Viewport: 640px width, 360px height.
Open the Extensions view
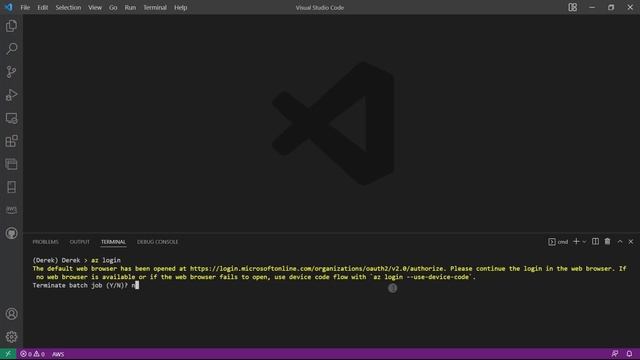point(11,141)
